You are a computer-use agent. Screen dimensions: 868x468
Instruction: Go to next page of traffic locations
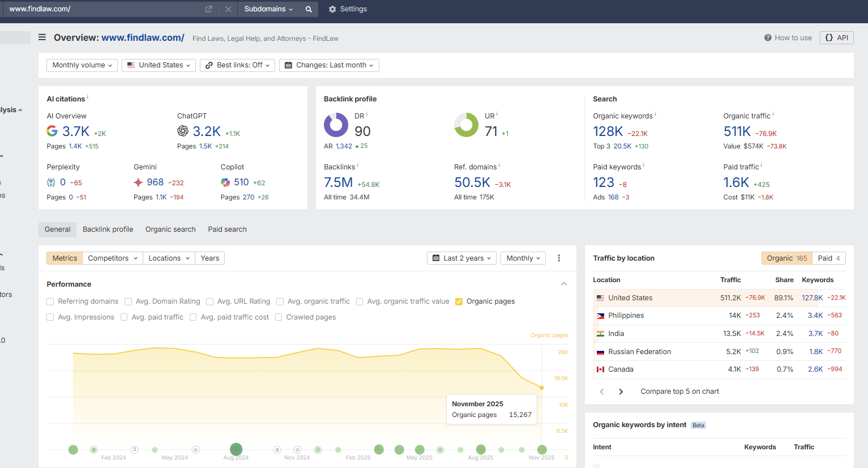click(621, 392)
